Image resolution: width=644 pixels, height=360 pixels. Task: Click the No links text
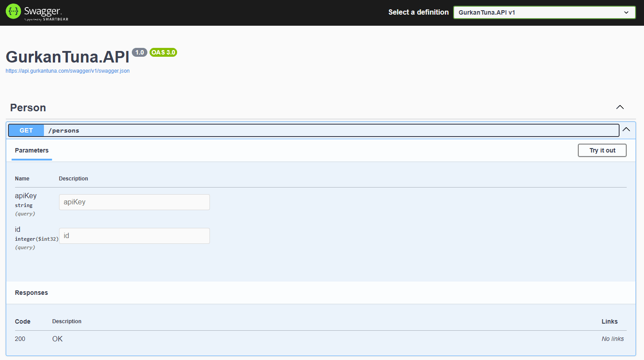click(612, 339)
